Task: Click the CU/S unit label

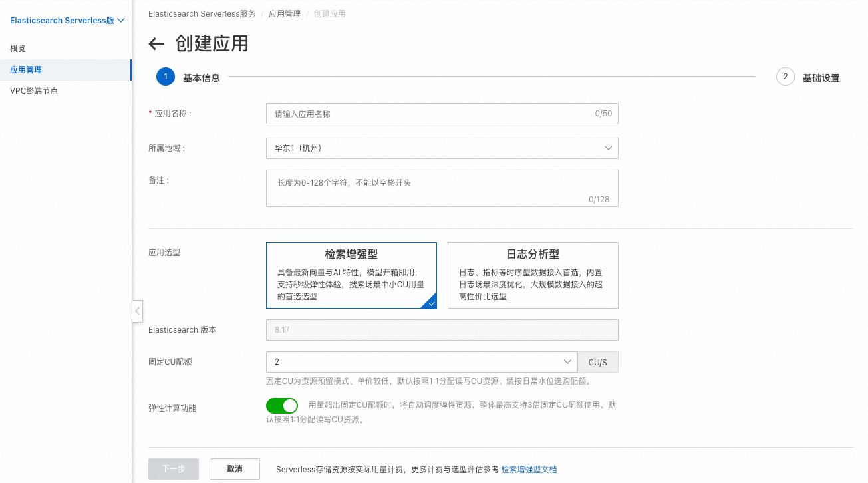Action: pyautogui.click(x=598, y=362)
